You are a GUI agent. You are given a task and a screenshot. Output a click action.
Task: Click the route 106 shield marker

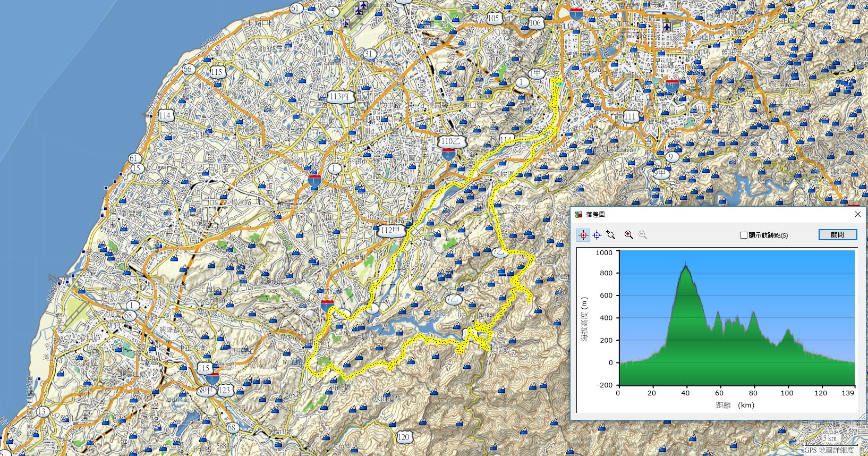(x=535, y=22)
